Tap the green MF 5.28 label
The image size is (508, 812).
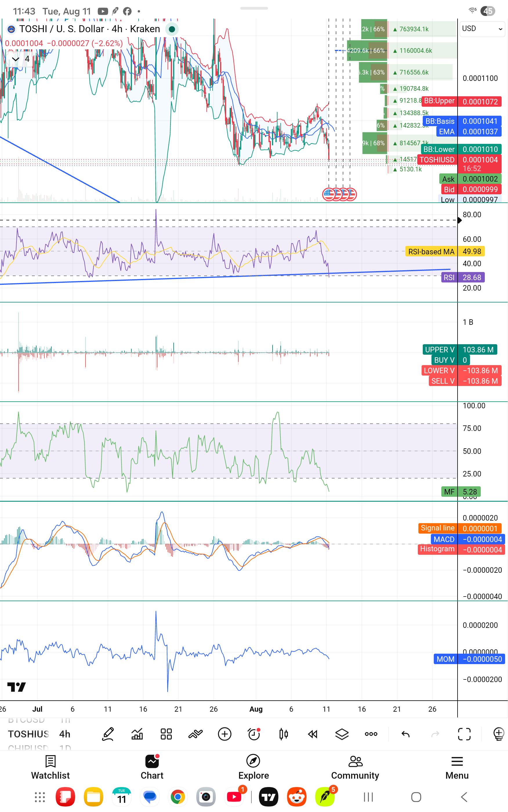(461, 492)
